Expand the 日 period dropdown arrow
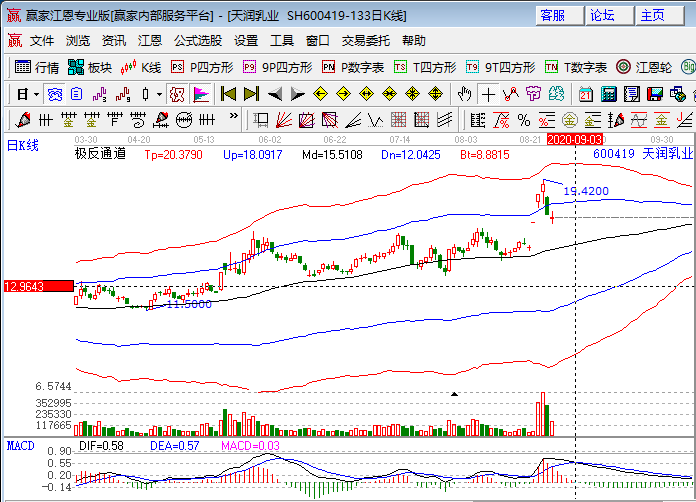Screen dimensions: 696x502 pos(36,94)
